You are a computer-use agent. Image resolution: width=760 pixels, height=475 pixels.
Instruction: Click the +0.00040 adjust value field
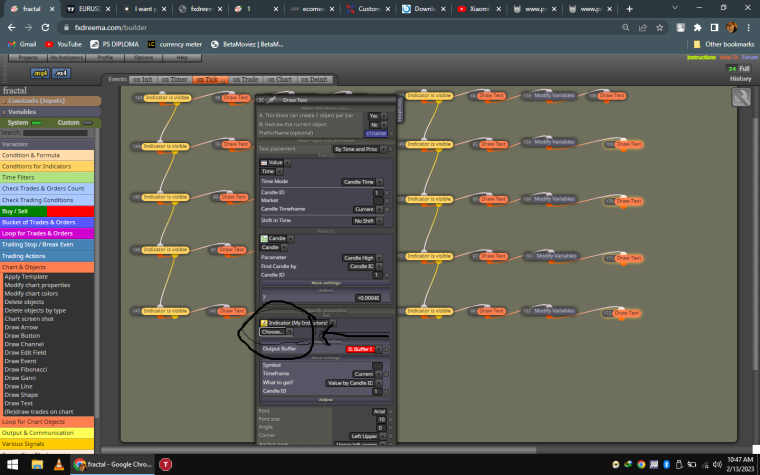(368, 298)
